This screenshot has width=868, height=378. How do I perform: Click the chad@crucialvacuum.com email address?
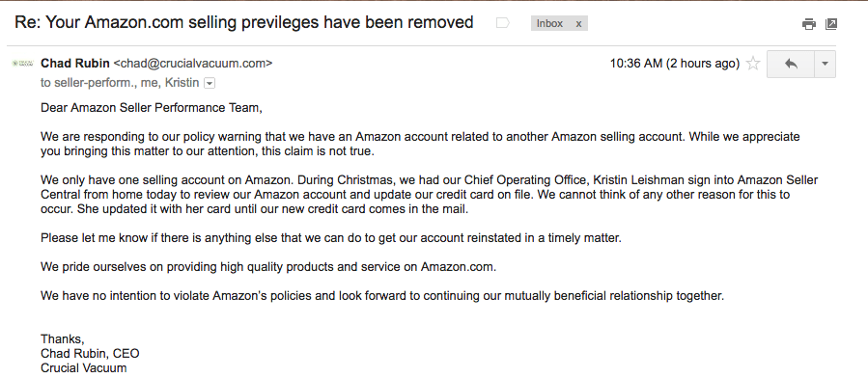pos(193,64)
